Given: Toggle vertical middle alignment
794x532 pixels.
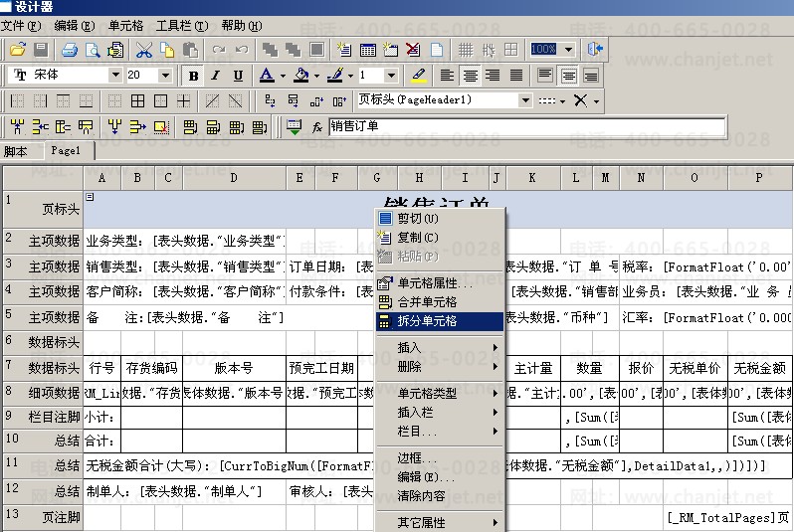Looking at the screenshot, I should (569, 76).
